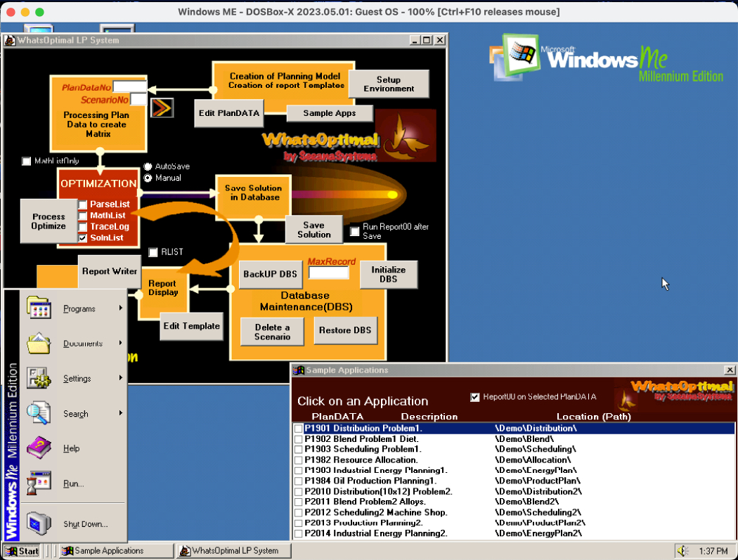The width and height of the screenshot is (738, 560).
Task: Click the Shut Down monitor icon
Action: pyautogui.click(x=39, y=523)
